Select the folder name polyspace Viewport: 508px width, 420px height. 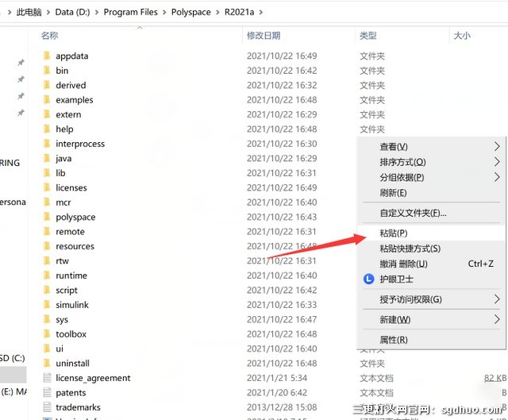click(75, 217)
